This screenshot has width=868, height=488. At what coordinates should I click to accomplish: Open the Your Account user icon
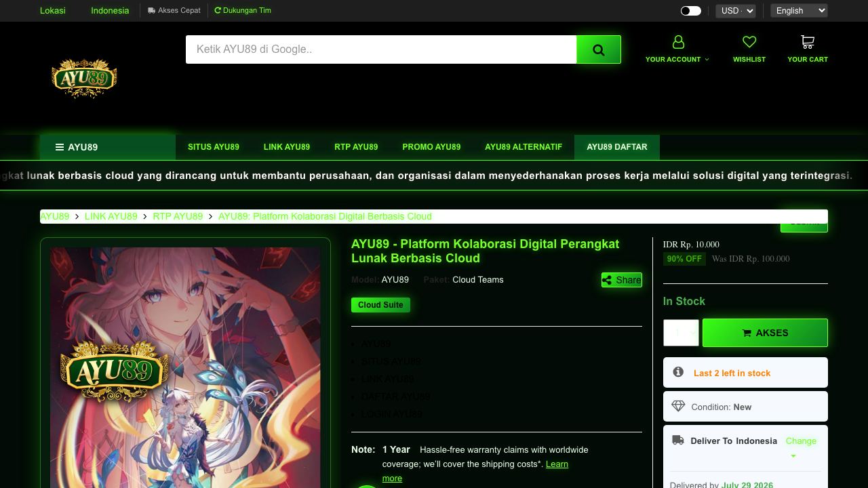point(678,42)
